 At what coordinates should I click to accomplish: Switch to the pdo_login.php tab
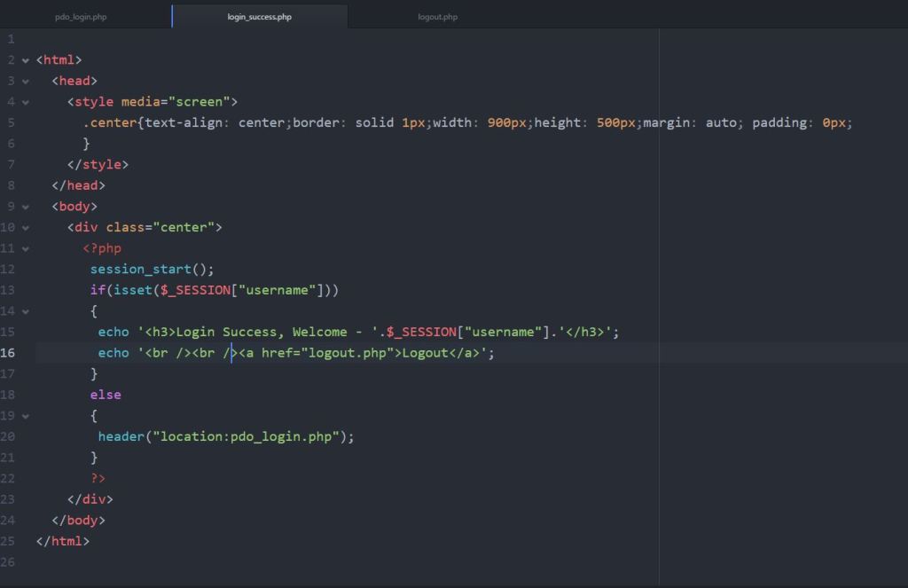(81, 17)
